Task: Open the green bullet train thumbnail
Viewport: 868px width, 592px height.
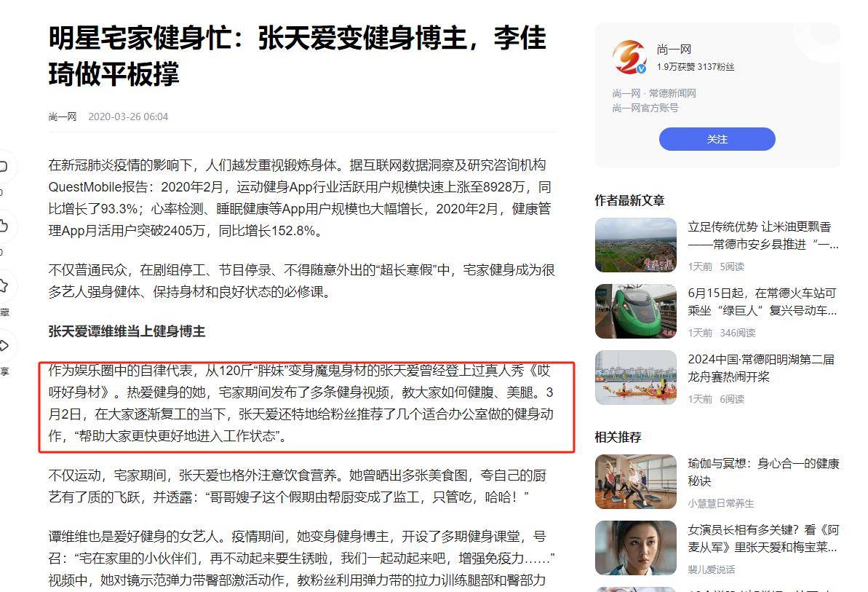Action: (x=636, y=311)
